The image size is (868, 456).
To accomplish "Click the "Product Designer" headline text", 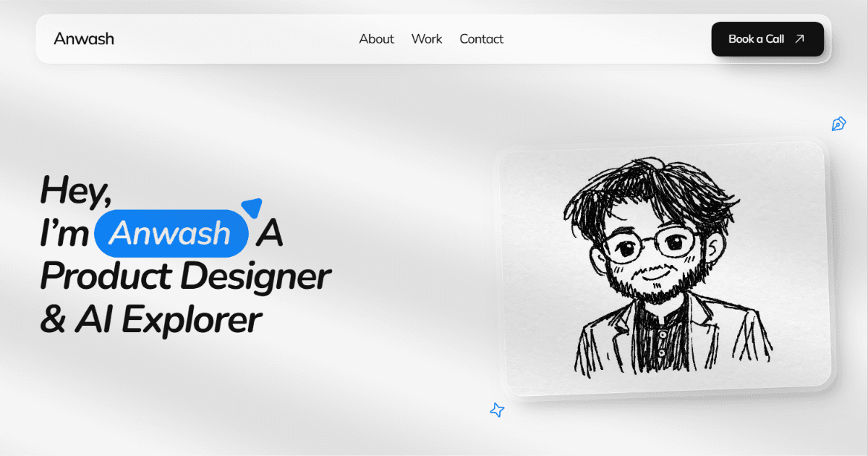I will 185,276.
